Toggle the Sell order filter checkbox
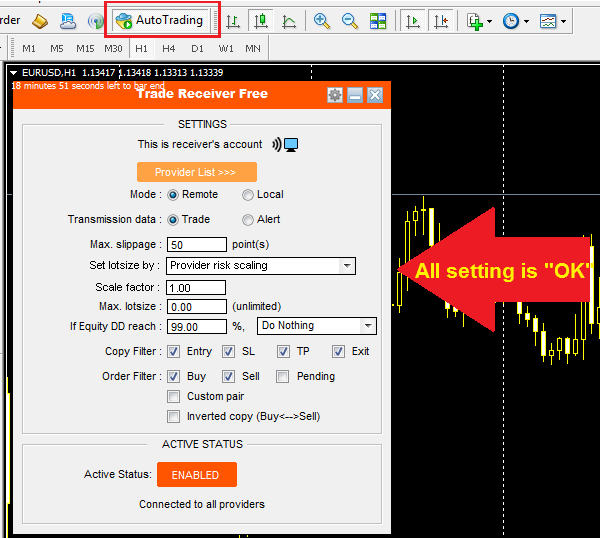The height and width of the screenshot is (538, 600). (228, 377)
